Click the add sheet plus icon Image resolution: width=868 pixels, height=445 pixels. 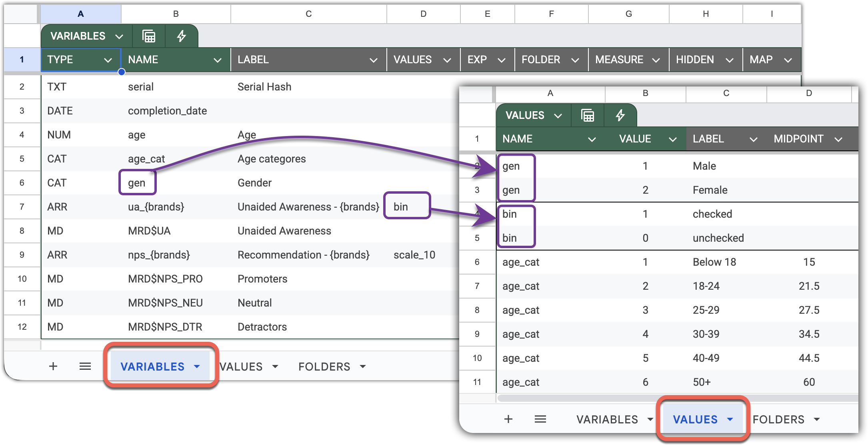(x=53, y=366)
